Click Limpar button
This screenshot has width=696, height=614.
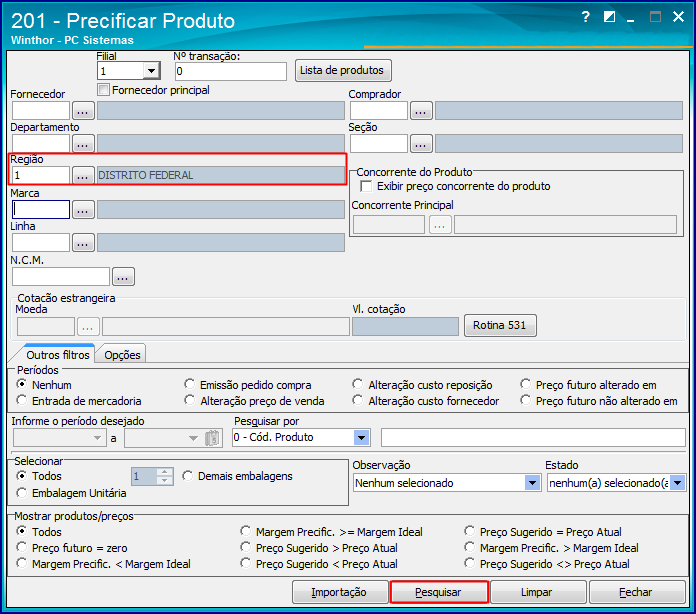click(x=538, y=592)
